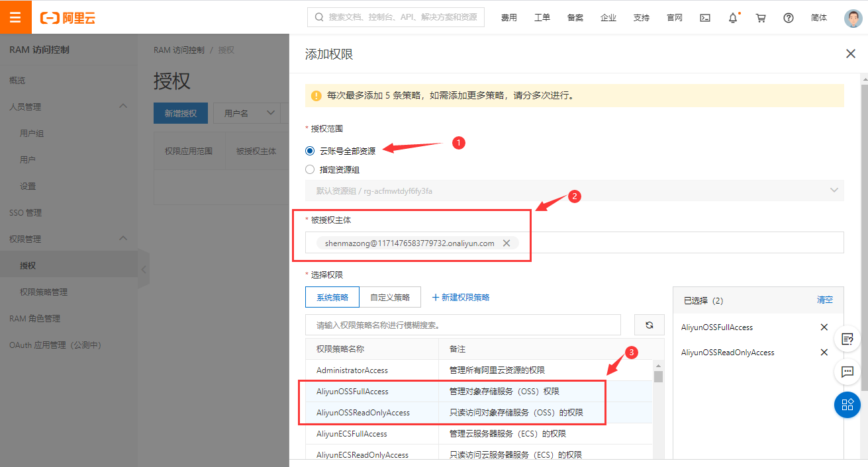Select the specified resource group radio
Viewport: 868px width, 467px height.
coord(310,169)
